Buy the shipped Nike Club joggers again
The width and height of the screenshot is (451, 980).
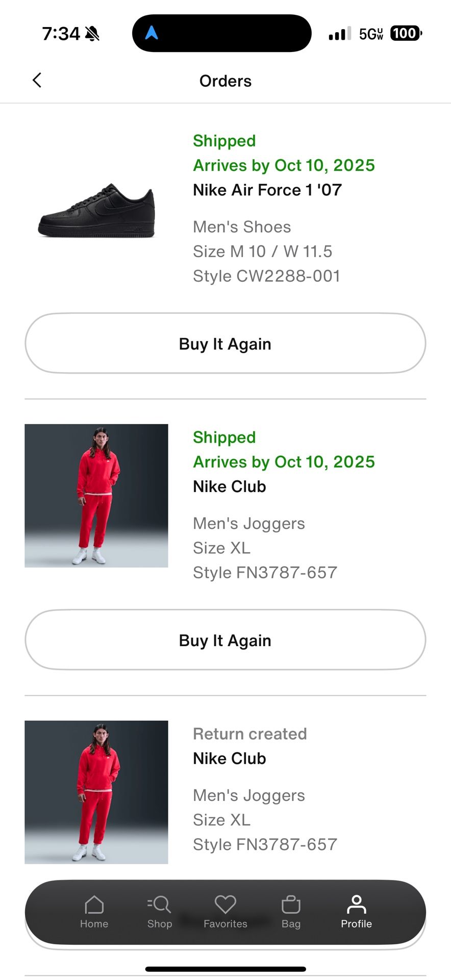(x=225, y=640)
